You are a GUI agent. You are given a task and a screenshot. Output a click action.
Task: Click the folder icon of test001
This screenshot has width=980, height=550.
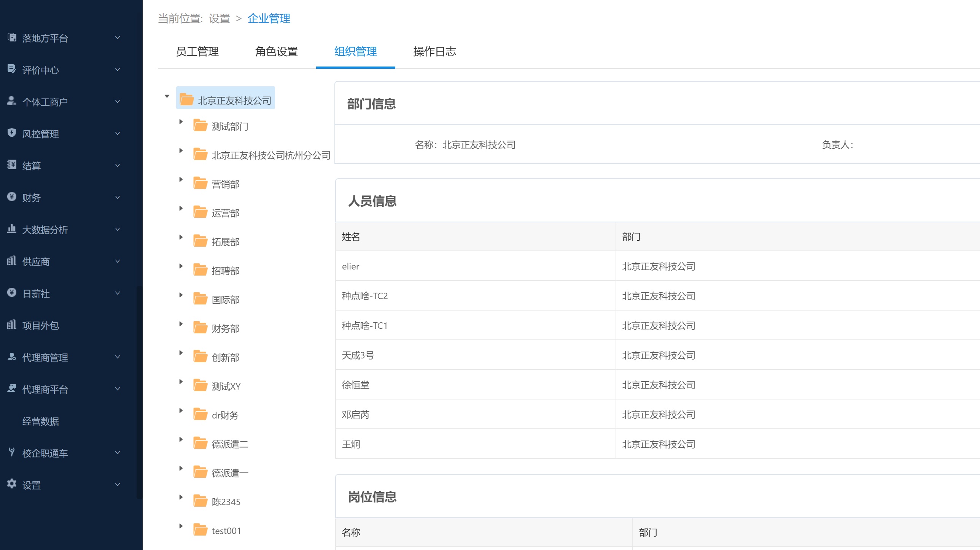[x=200, y=529]
